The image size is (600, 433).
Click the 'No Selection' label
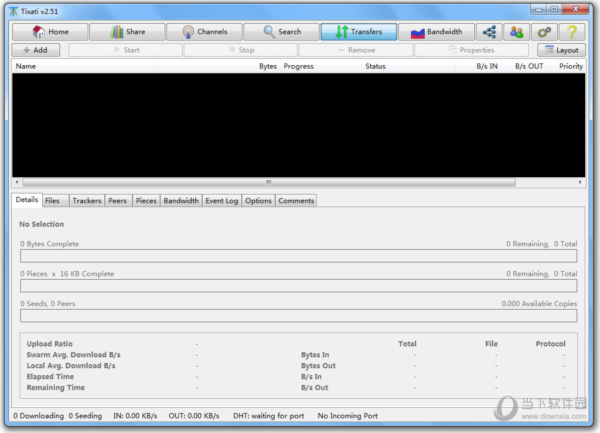pos(42,224)
